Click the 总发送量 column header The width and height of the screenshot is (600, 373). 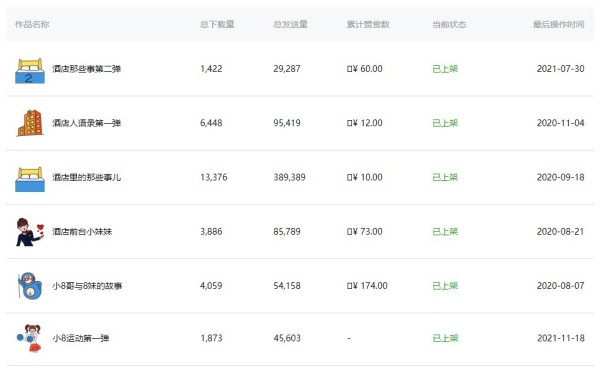pos(290,24)
